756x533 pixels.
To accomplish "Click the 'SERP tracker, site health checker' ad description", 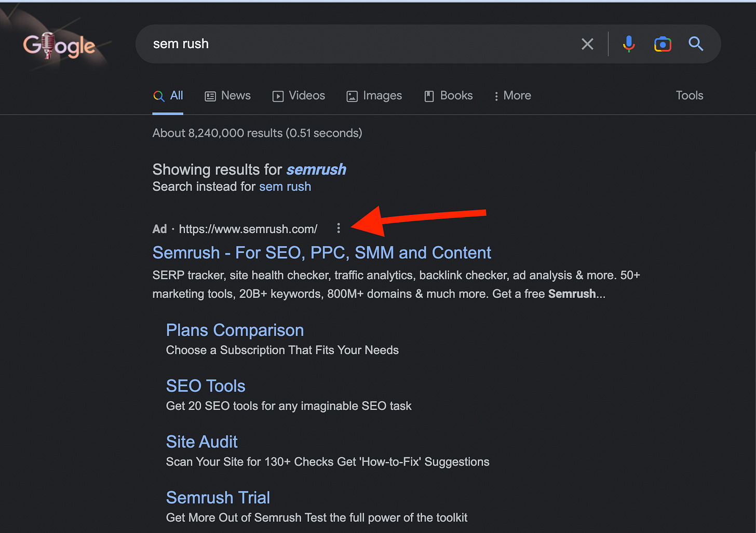I will (396, 284).
